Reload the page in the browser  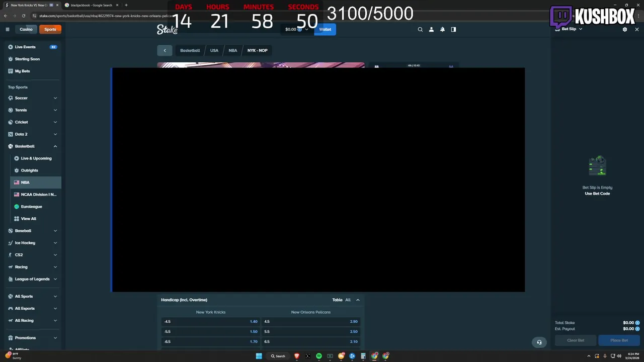[x=23, y=16]
